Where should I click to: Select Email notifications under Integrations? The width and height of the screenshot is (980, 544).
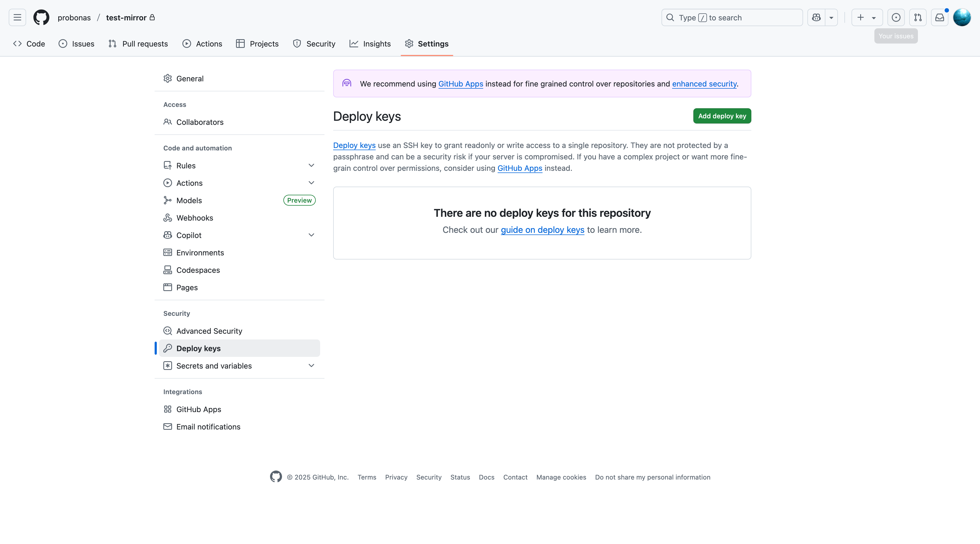pyautogui.click(x=208, y=426)
